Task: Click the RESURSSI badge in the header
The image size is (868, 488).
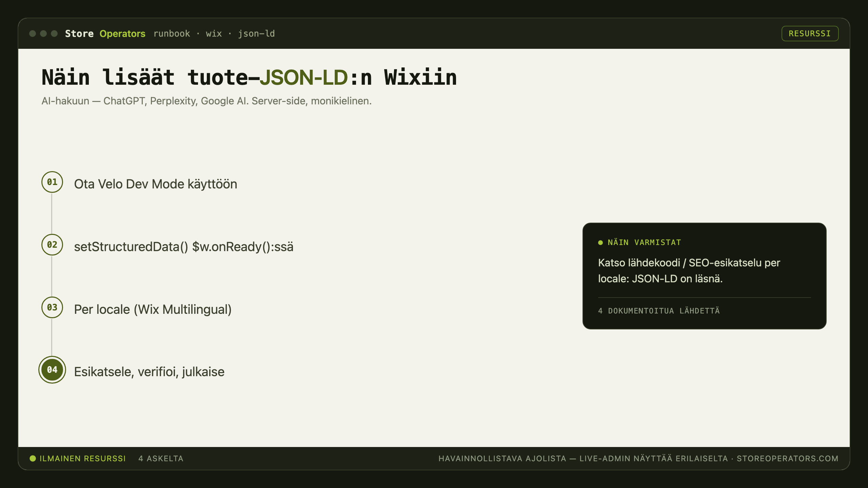Action: 810,34
